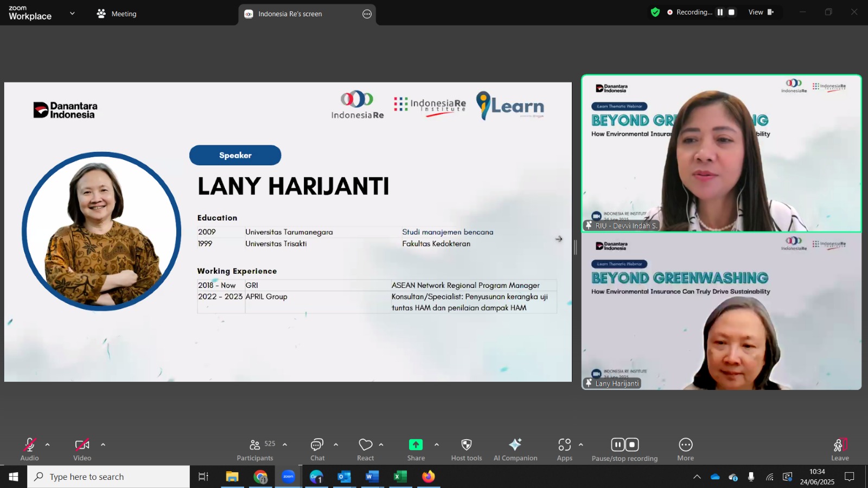Open the Chat panel

pos(317,450)
